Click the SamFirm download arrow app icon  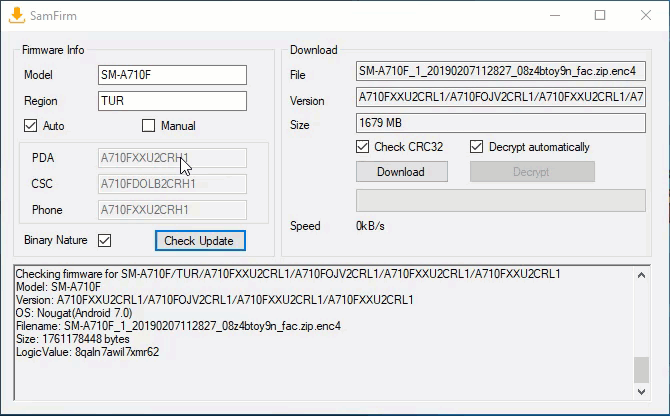[x=17, y=15]
